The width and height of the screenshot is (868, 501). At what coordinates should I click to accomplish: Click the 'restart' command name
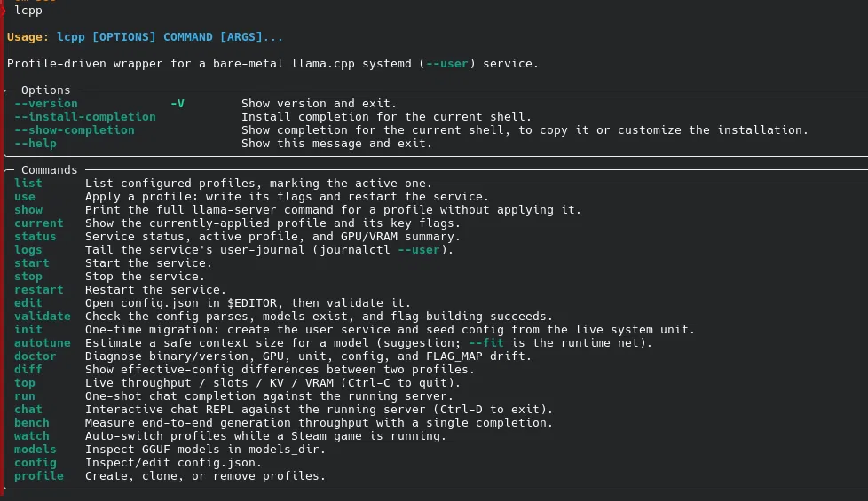[x=39, y=289]
